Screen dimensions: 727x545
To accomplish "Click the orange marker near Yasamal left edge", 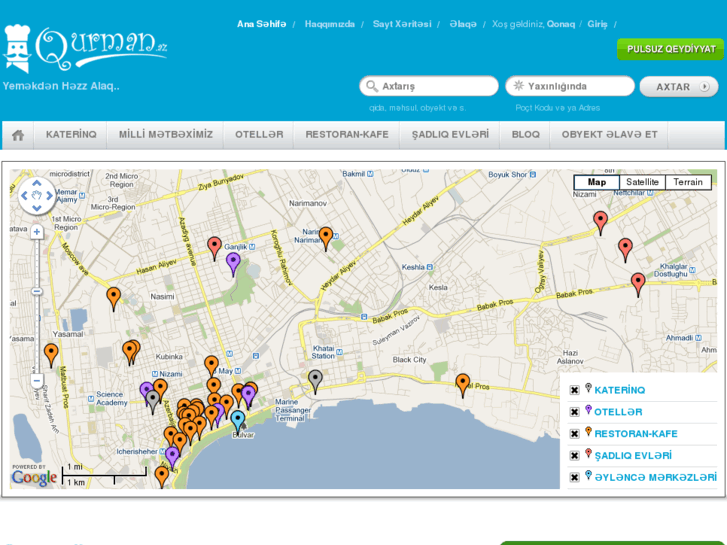I will tap(51, 355).
